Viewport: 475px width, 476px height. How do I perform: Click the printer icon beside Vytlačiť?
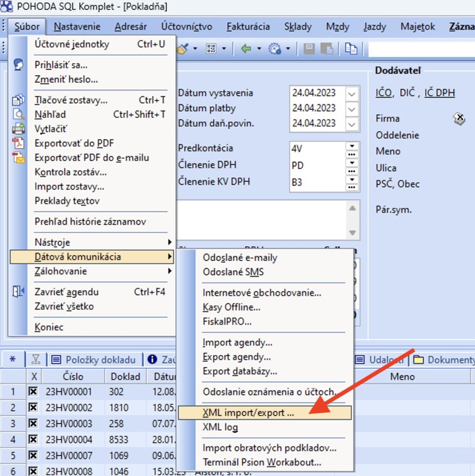18,129
